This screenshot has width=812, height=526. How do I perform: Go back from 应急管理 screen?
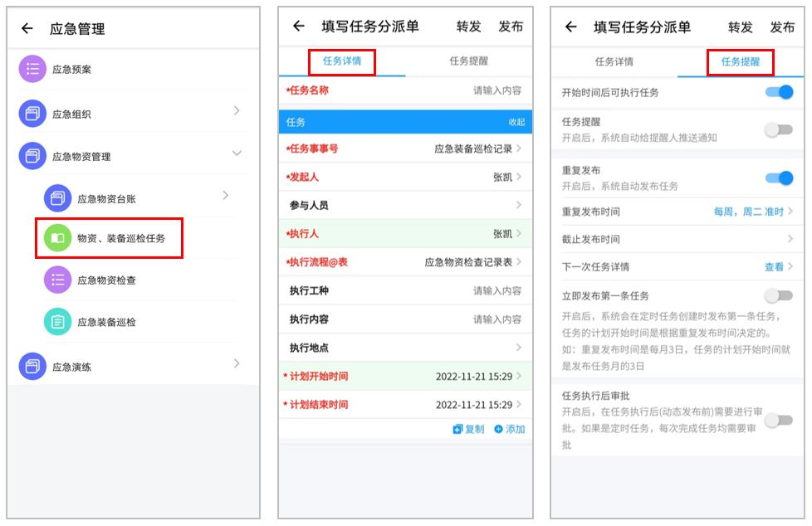point(27,29)
